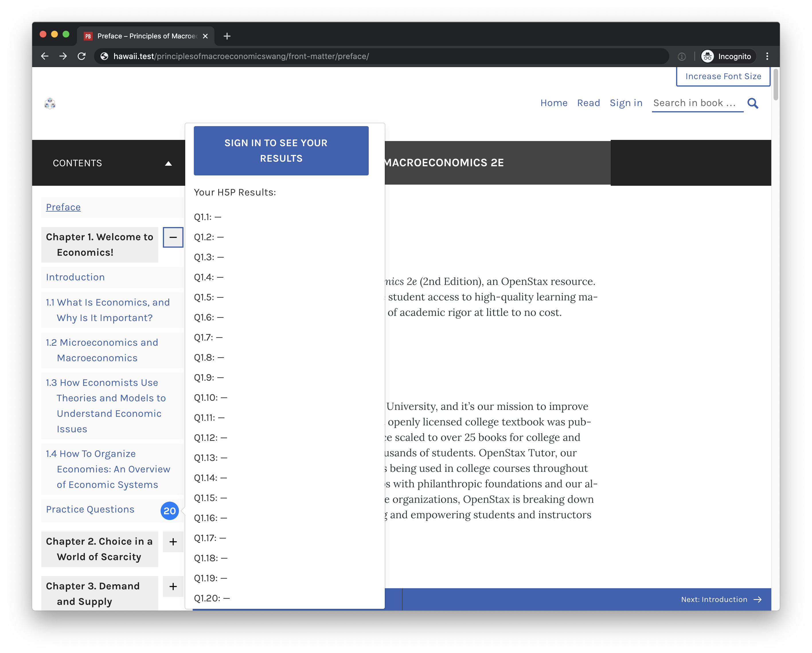Click the site info globe icon
This screenshot has width=812, height=653.
pyautogui.click(x=104, y=56)
